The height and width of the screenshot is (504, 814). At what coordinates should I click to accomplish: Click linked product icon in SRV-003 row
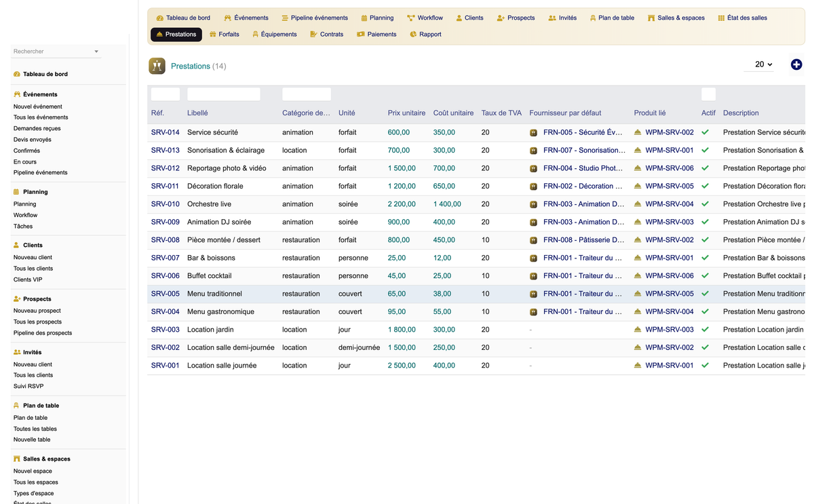coord(638,330)
